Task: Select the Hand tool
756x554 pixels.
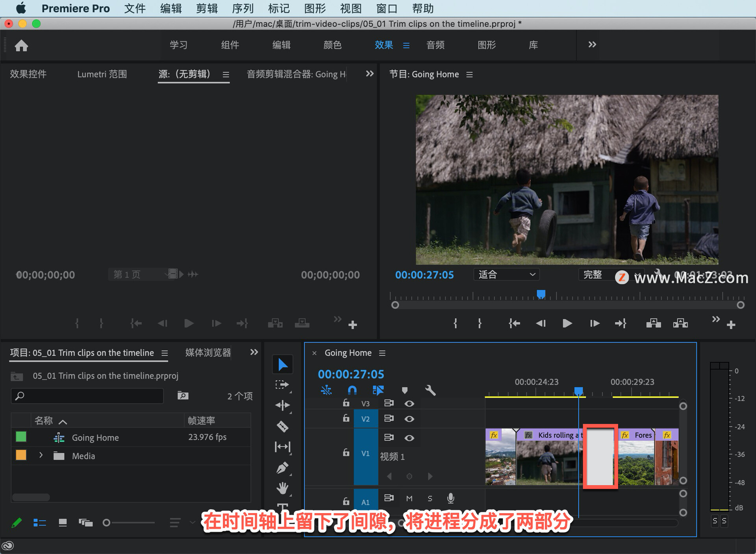Action: click(x=282, y=488)
